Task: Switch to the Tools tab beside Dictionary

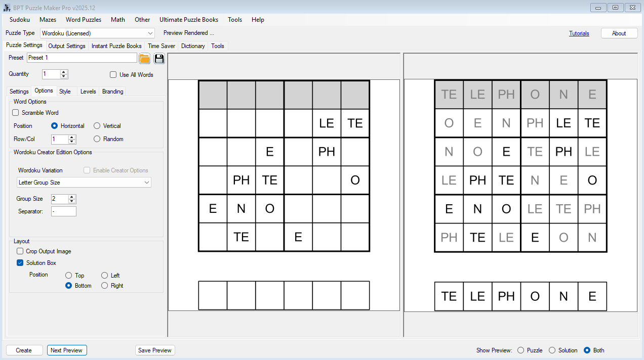Action: coord(218,46)
